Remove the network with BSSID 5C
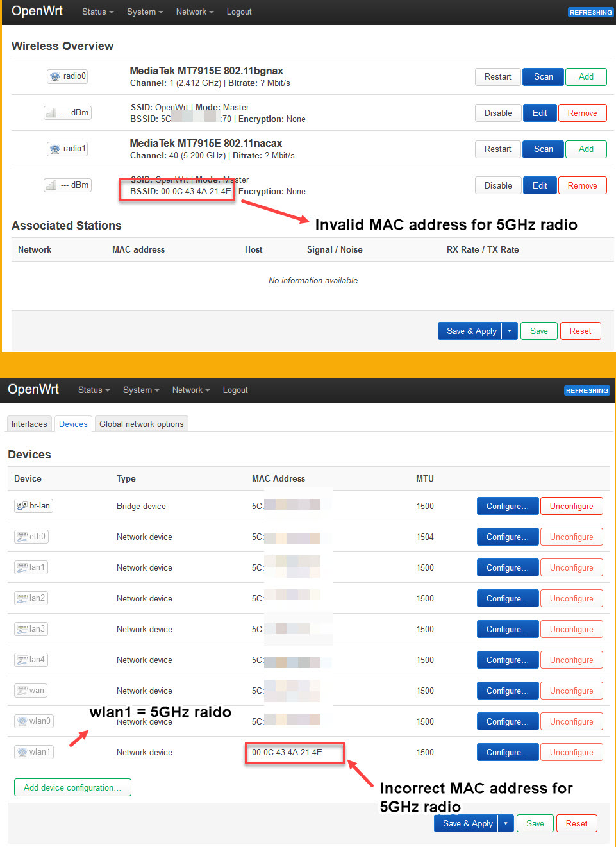 point(583,113)
